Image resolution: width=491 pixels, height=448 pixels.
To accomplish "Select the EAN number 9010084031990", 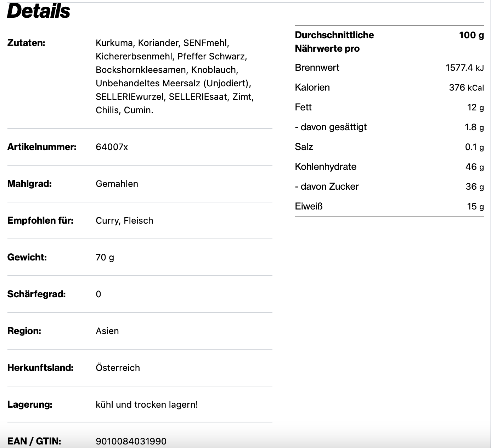I will click(131, 441).
